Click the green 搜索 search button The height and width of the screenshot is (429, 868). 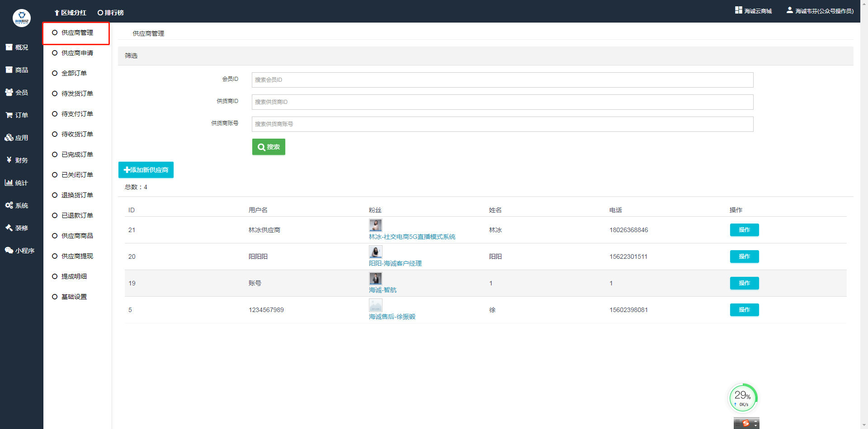pyautogui.click(x=269, y=147)
